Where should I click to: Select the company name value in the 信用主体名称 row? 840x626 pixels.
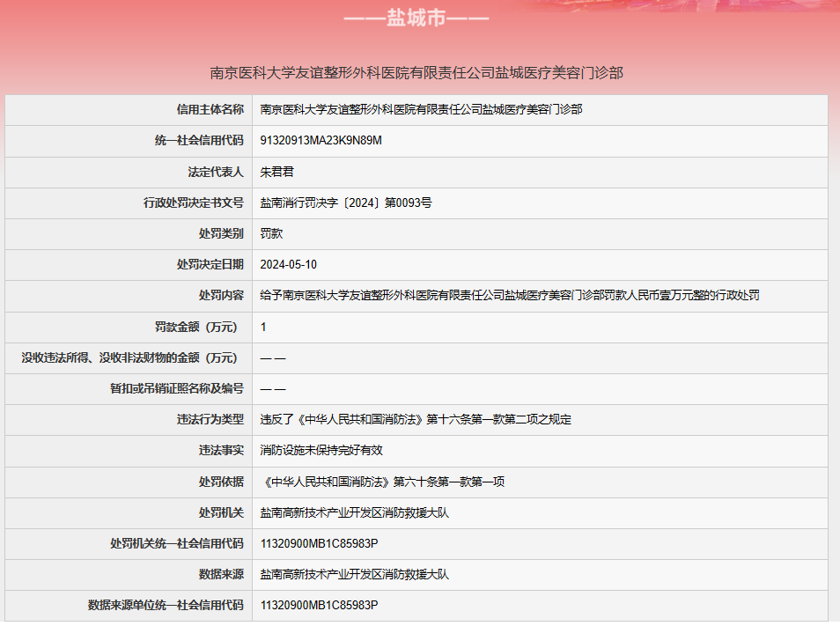tap(421, 110)
